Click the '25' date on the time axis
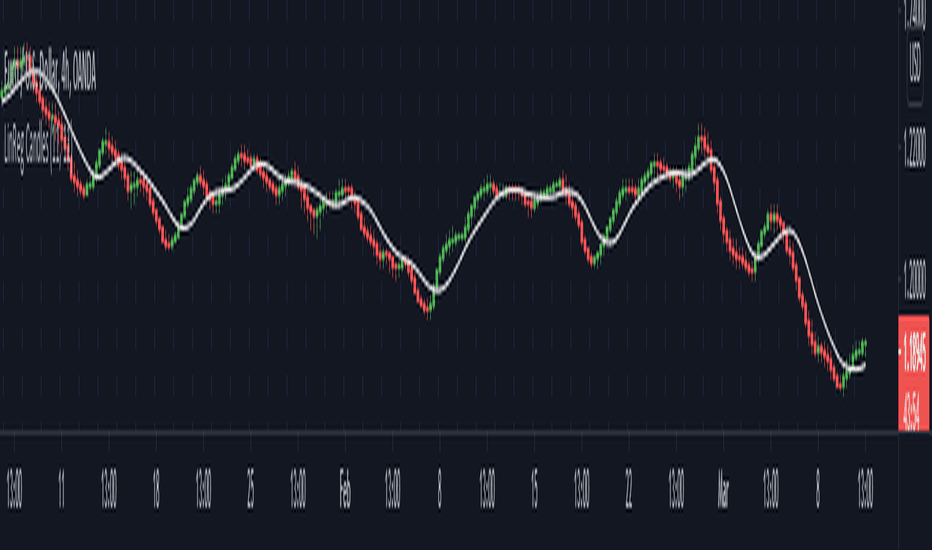 (250, 490)
